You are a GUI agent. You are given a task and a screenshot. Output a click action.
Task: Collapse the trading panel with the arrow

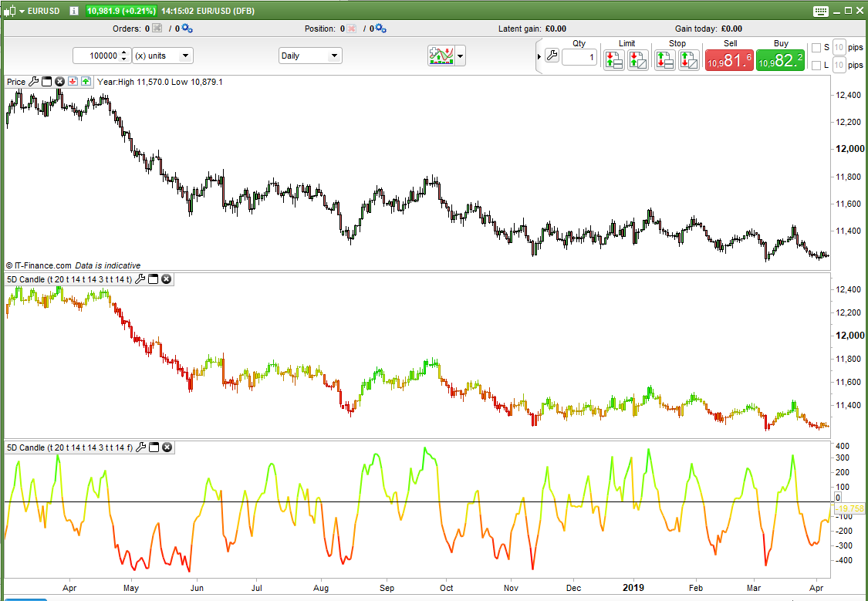pos(540,56)
